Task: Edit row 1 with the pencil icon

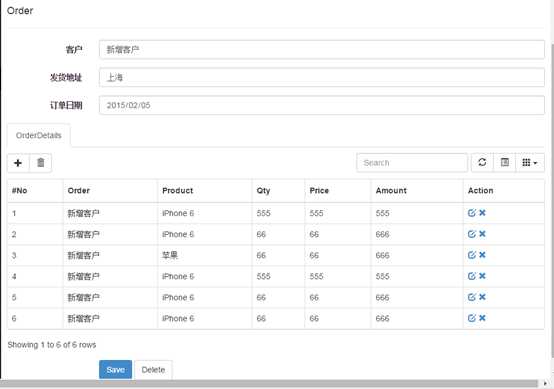Action: tap(472, 213)
